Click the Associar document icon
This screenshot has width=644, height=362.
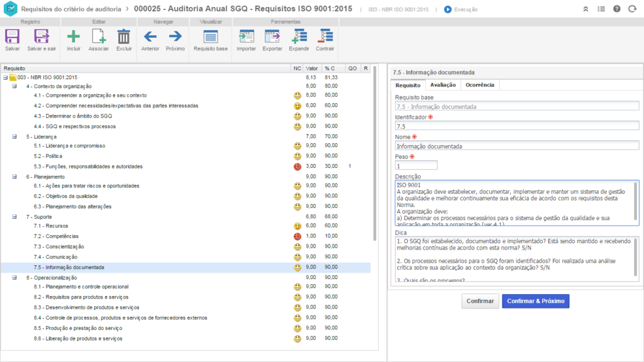click(99, 36)
